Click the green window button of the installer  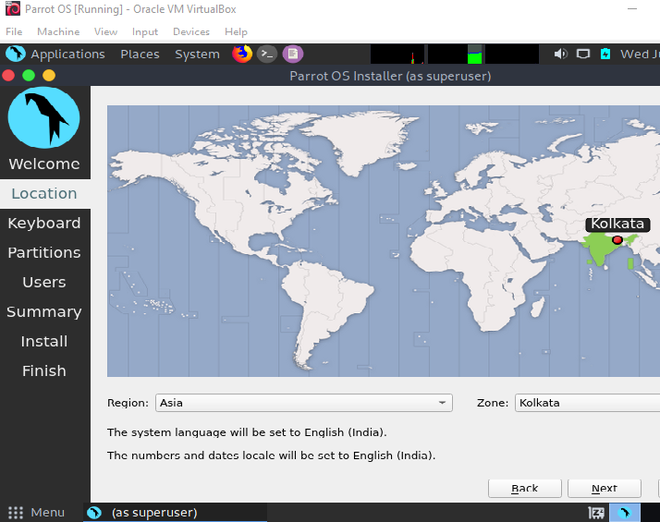[x=29, y=76]
